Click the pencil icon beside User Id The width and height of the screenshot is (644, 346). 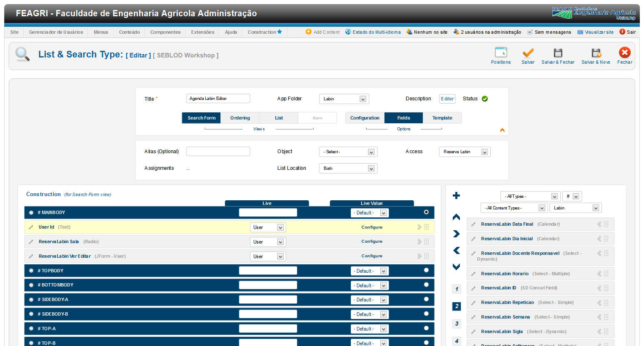(31, 227)
